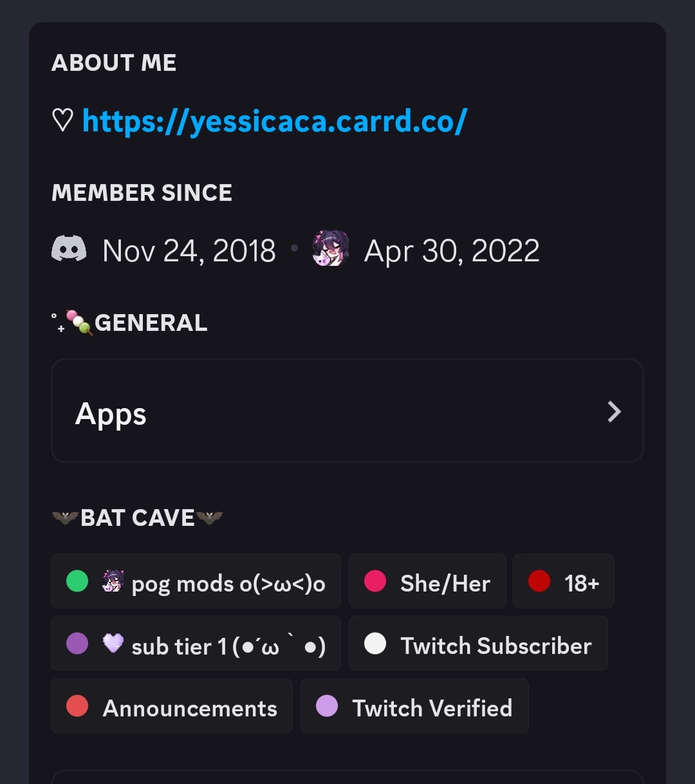695x784 pixels.
Task: Click the Discord logo join date icon
Action: (x=69, y=248)
